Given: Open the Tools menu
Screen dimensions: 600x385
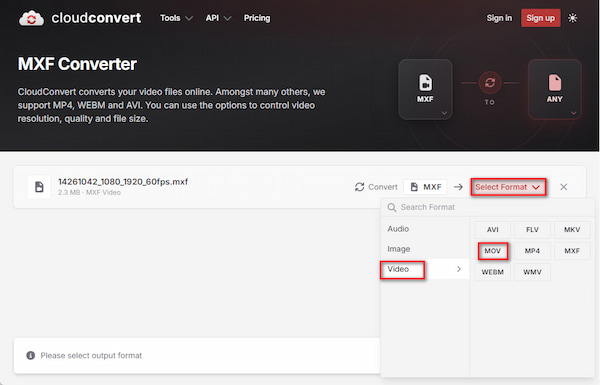Looking at the screenshot, I should pyautogui.click(x=176, y=18).
